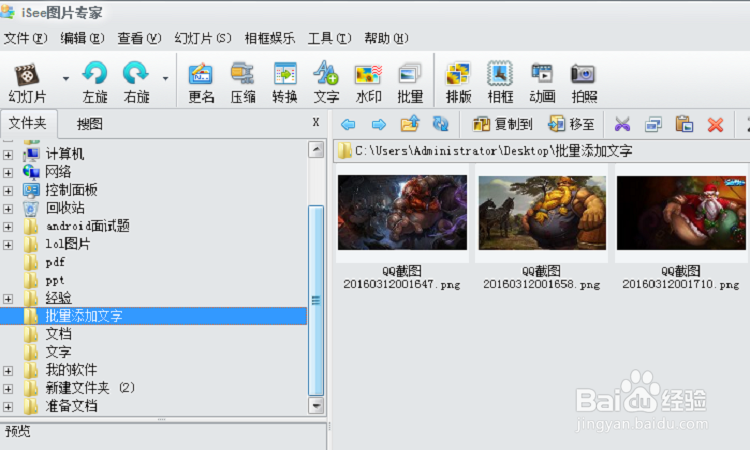Expand the 经验 folder node
The image size is (750, 450).
click(8, 299)
